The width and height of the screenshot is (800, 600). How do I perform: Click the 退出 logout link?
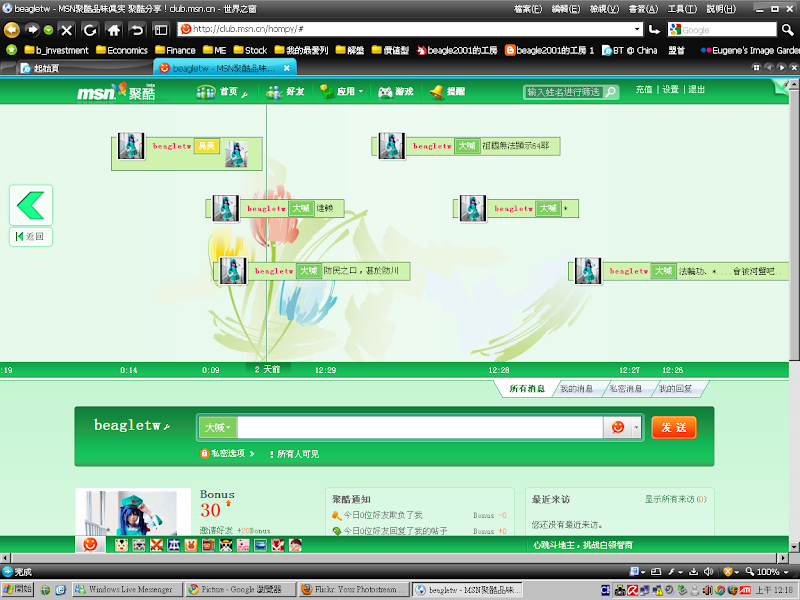pyautogui.click(x=696, y=89)
